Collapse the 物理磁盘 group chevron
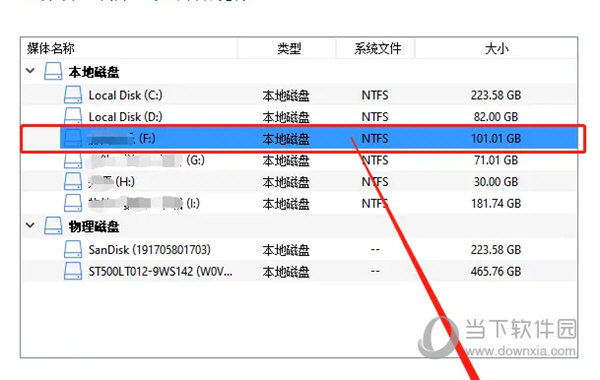This screenshot has height=380, width=600. [30, 225]
